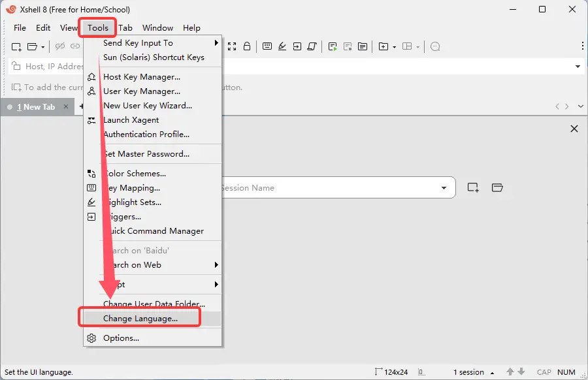Image resolution: width=588 pixels, height=380 pixels.
Task: Click the chat bubble help icon
Action: (436, 46)
